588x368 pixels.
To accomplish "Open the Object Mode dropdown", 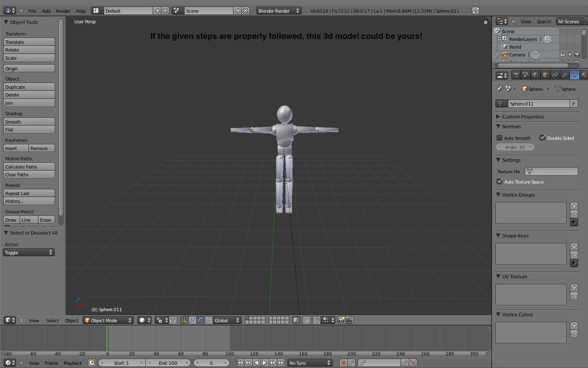I will click(107, 321).
